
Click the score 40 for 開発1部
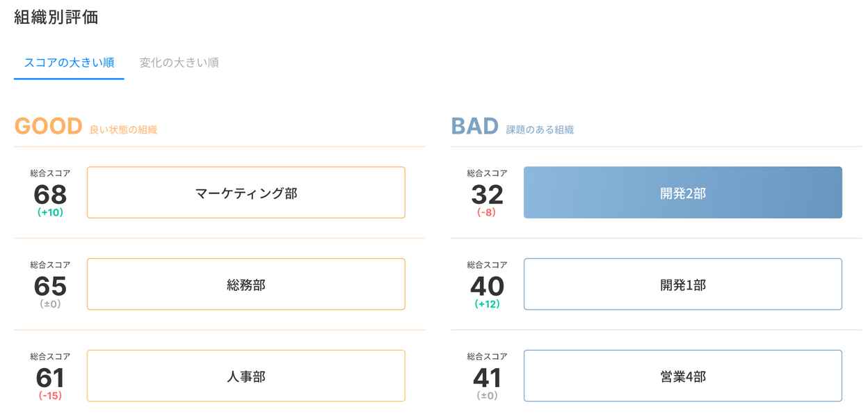point(487,286)
